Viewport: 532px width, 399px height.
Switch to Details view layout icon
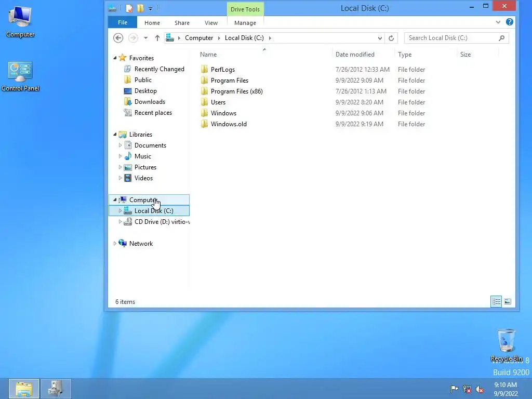click(x=496, y=301)
